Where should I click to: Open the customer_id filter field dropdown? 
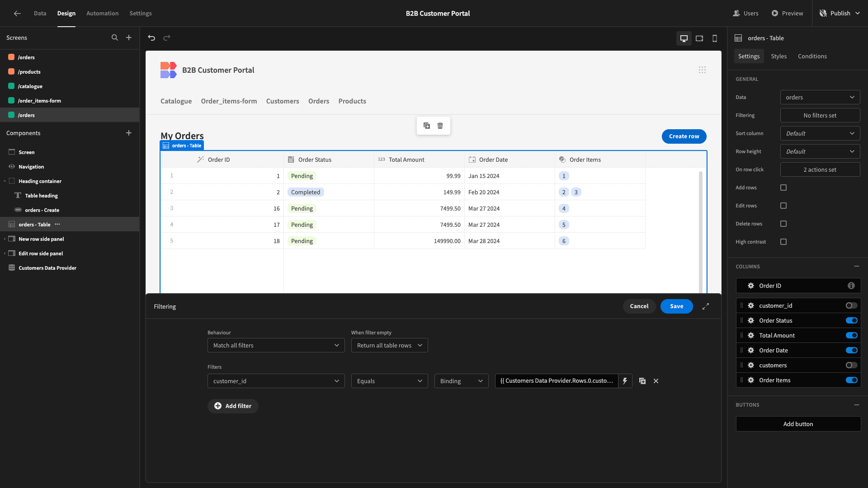click(x=276, y=381)
